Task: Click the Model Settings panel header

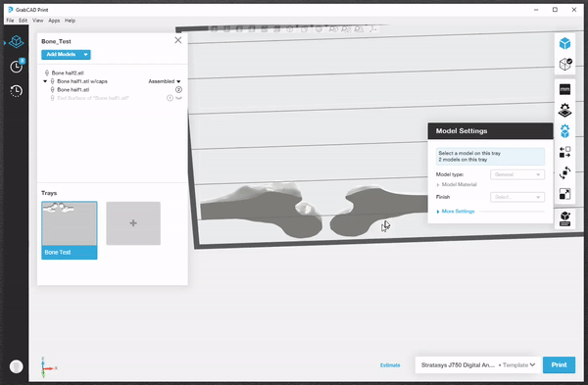Action: (490, 131)
